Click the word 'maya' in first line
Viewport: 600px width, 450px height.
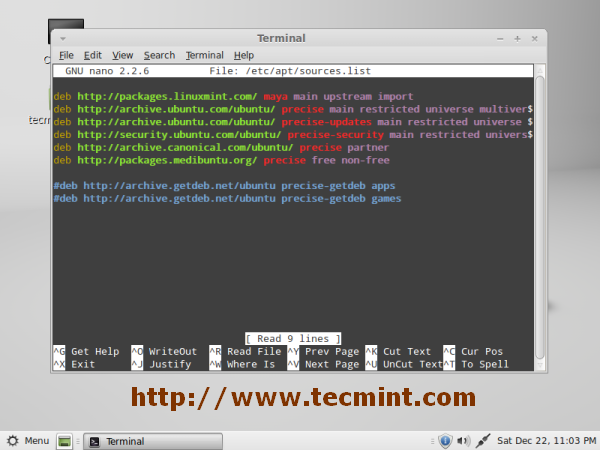pyautogui.click(x=276, y=97)
